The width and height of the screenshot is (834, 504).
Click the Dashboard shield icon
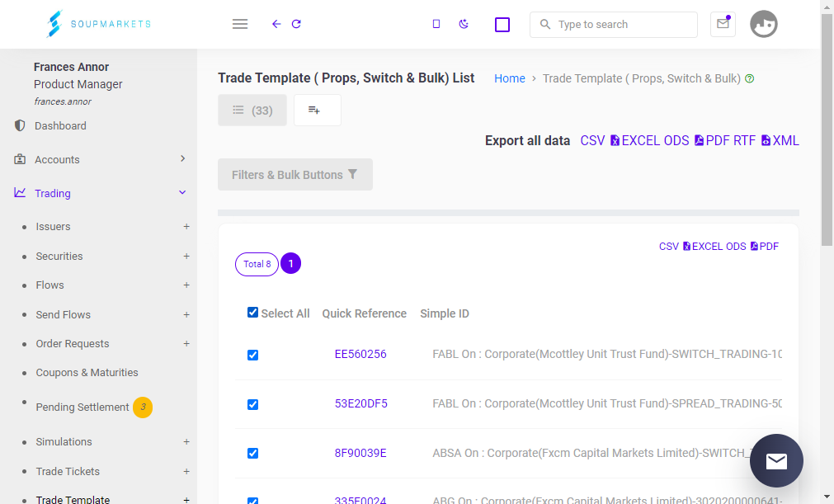coord(20,125)
